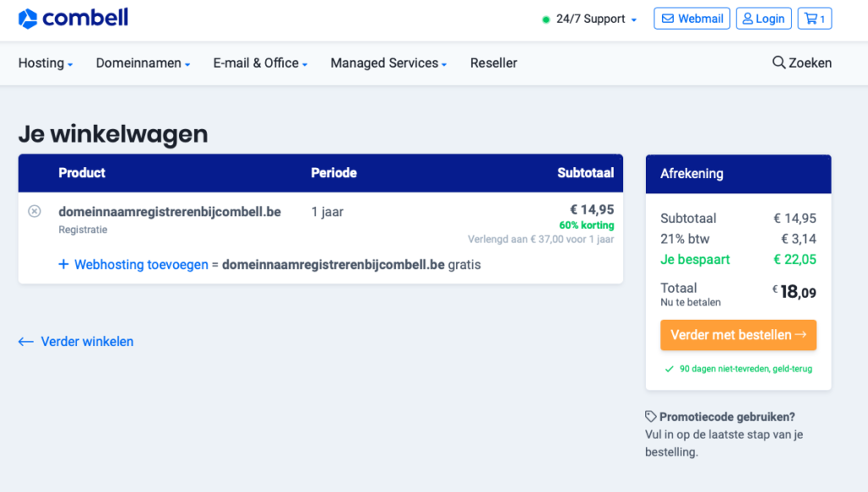Click the 'Nu te betalen' label

point(690,303)
